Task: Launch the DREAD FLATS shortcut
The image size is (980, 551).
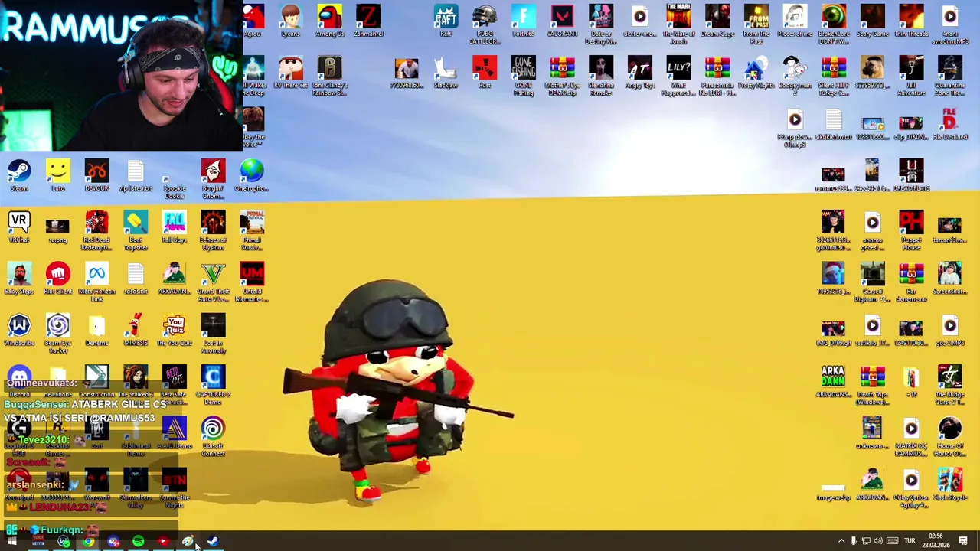Action: pyautogui.click(x=911, y=175)
